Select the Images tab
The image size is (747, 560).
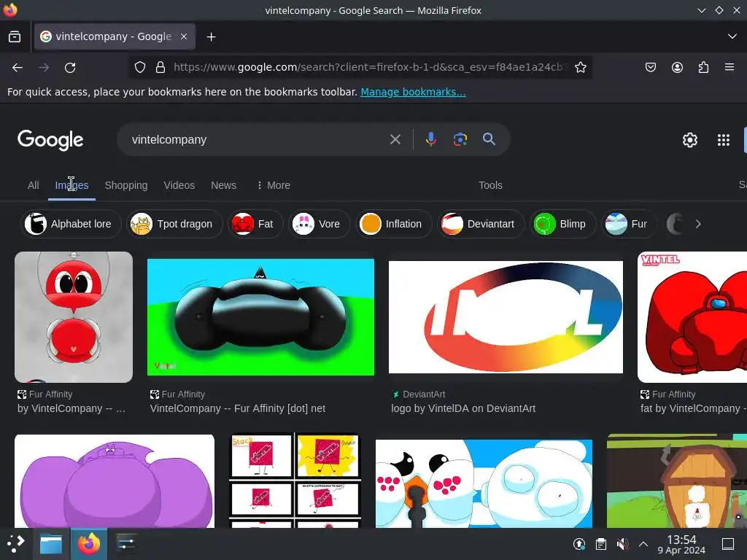[72, 185]
